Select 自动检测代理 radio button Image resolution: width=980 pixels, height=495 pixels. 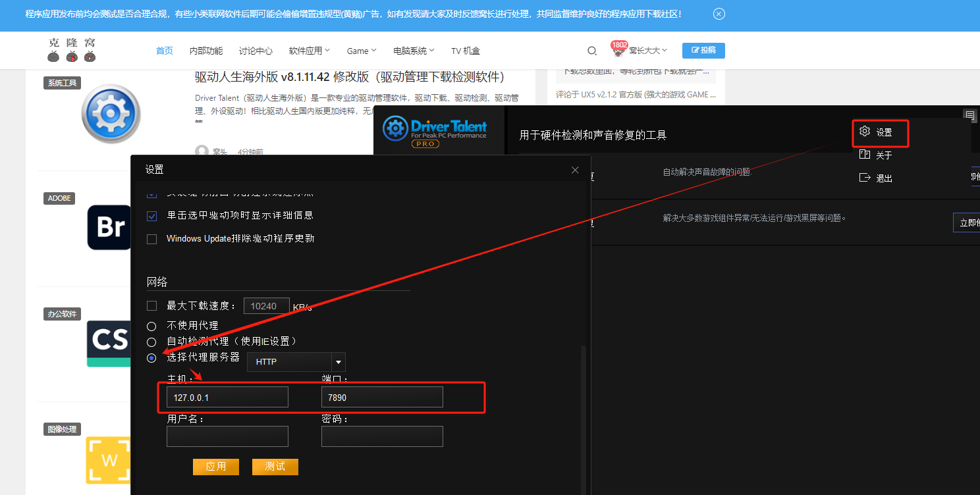tap(151, 342)
